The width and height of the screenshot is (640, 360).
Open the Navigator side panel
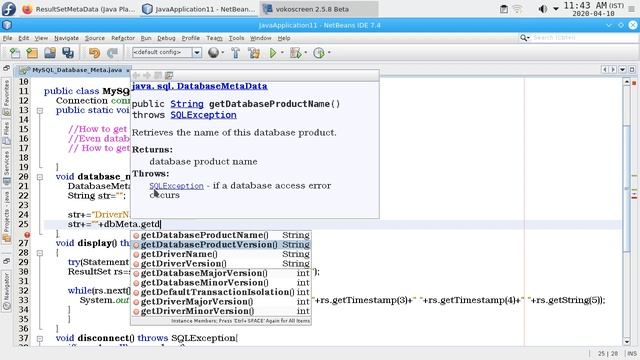click(x=7, y=292)
